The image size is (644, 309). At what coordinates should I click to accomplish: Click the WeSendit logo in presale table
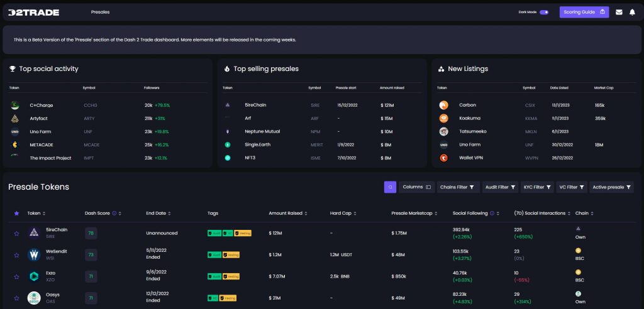point(34,255)
